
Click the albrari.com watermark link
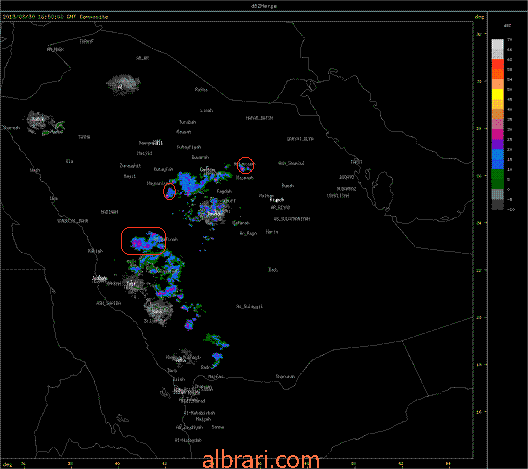click(261, 460)
